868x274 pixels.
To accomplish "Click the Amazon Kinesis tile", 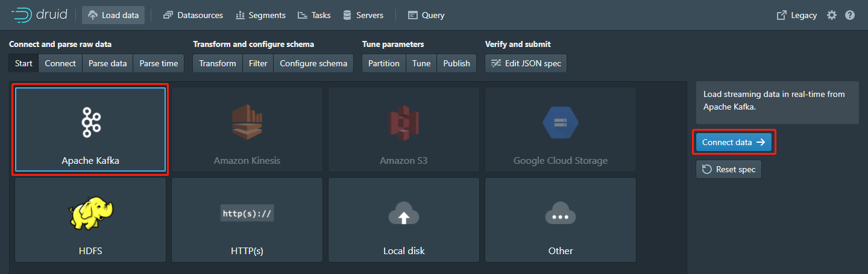I will (x=247, y=129).
